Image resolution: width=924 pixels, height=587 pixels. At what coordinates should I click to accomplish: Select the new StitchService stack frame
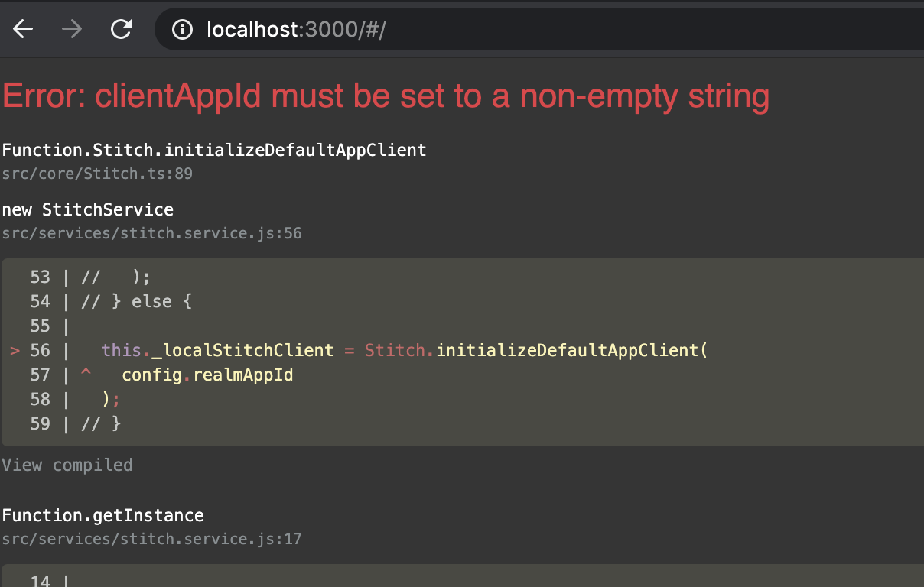point(88,209)
